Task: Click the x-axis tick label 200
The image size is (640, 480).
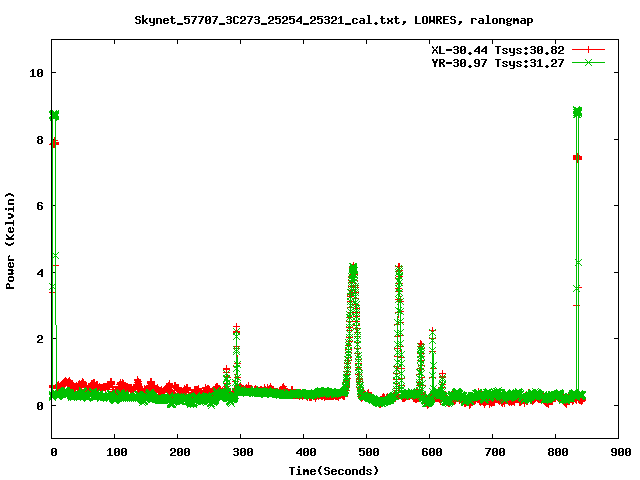Action: coord(180,452)
